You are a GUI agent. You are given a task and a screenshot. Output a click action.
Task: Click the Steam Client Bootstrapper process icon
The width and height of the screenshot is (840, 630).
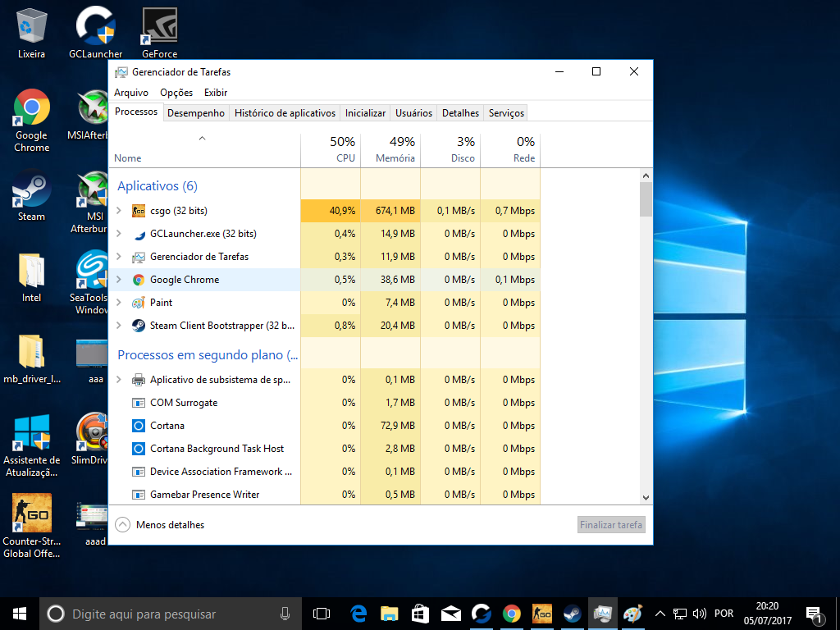tap(139, 326)
